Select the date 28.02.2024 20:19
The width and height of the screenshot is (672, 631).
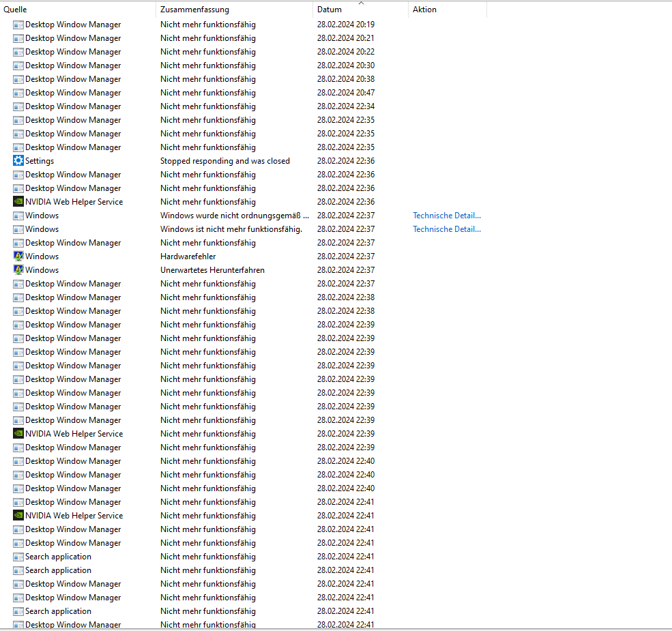click(345, 25)
